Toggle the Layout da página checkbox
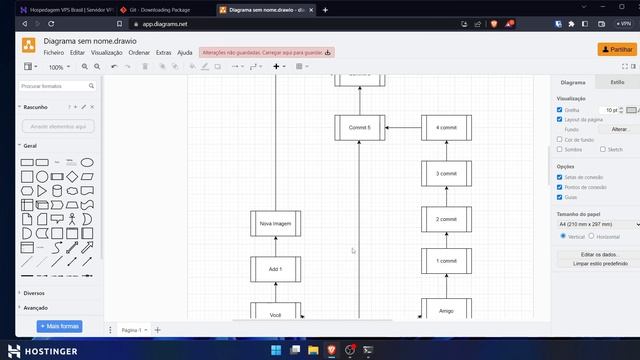Image resolution: width=640 pixels, height=360 pixels. coord(560,119)
